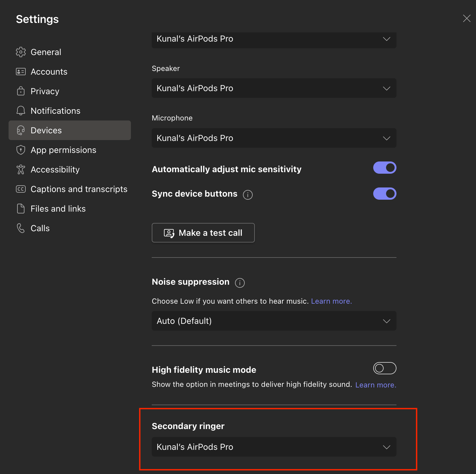Click the Privacy lock icon

pos(21,91)
